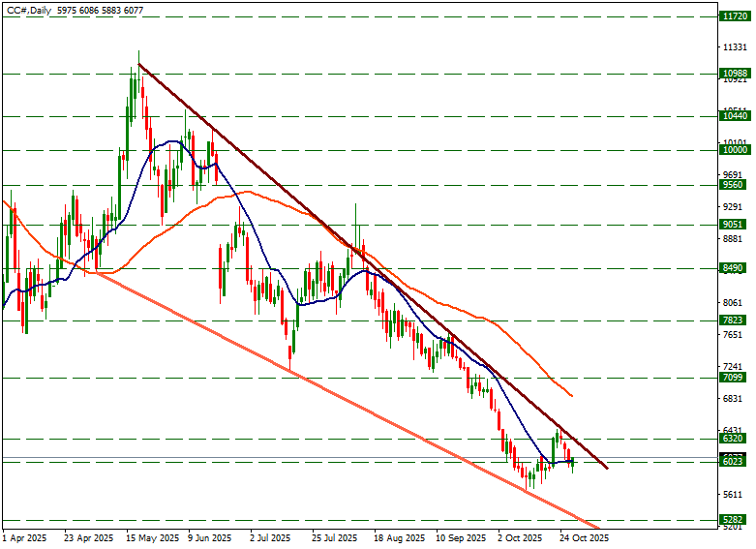Click the 9051 price level label

(x=734, y=224)
